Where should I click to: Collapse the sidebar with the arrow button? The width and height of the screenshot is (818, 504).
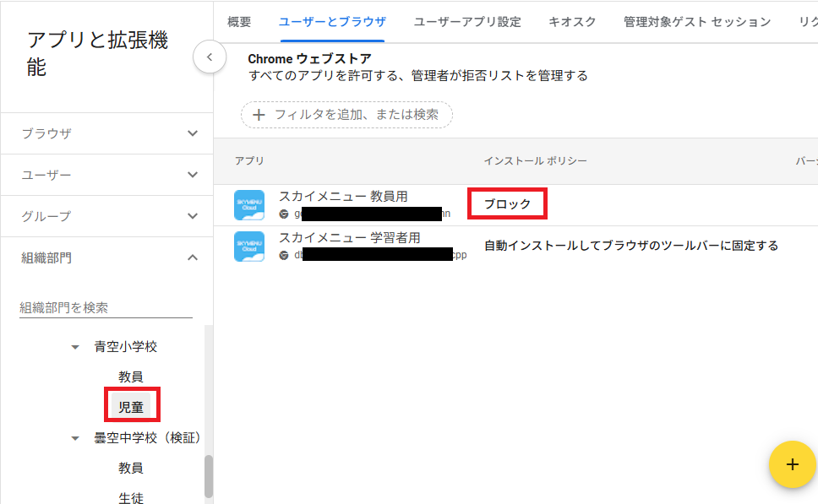[209, 58]
